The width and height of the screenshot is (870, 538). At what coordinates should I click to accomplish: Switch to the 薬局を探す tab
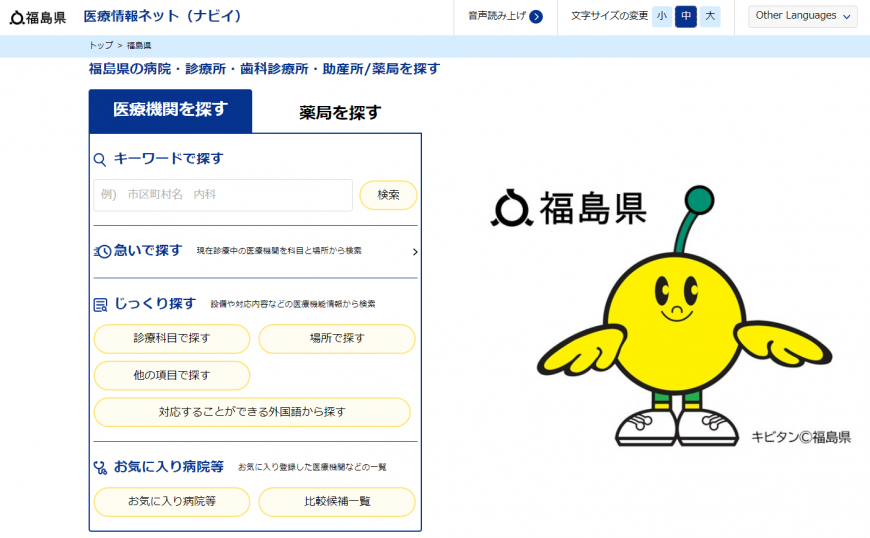[340, 113]
